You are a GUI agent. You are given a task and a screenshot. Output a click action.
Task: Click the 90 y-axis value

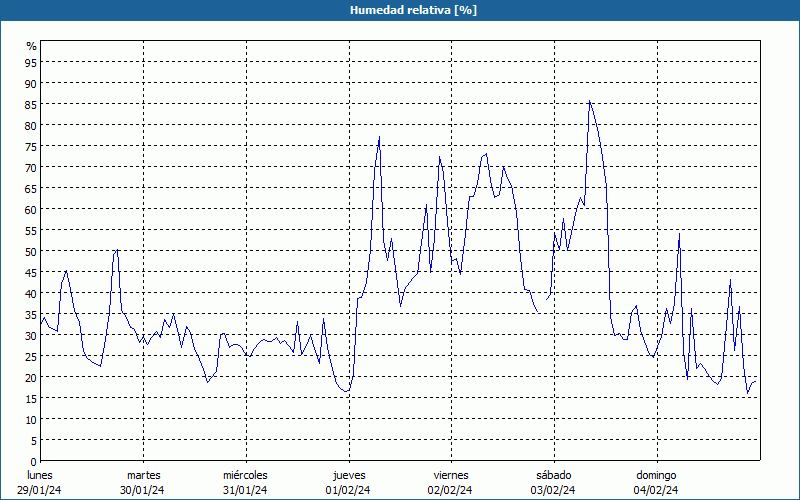pos(31,83)
